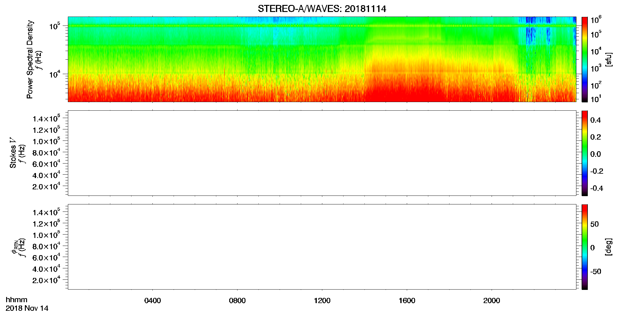This screenshot has height=332, width=644.
Task: Click the [deg] unit label
Action: tap(609, 247)
